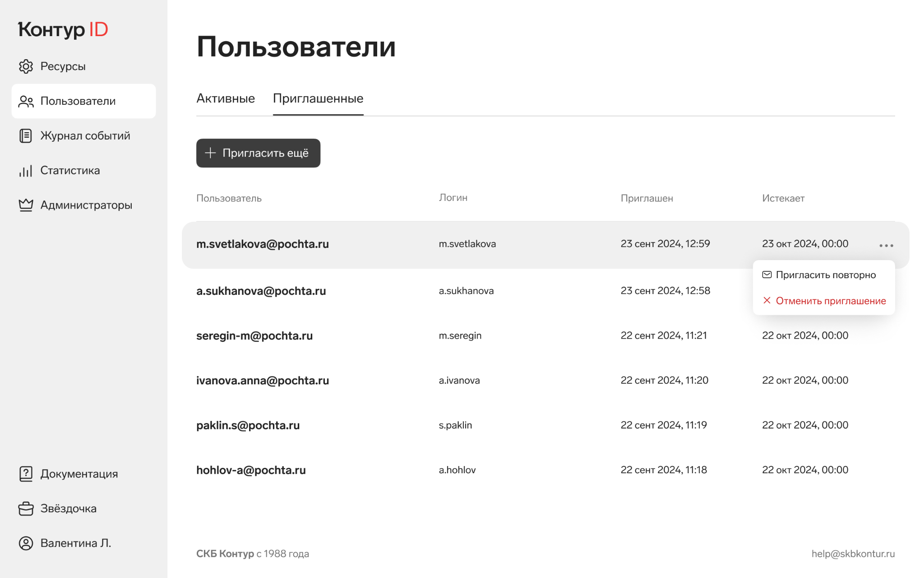Open the event log journal icon
924x578 pixels.
(26, 136)
